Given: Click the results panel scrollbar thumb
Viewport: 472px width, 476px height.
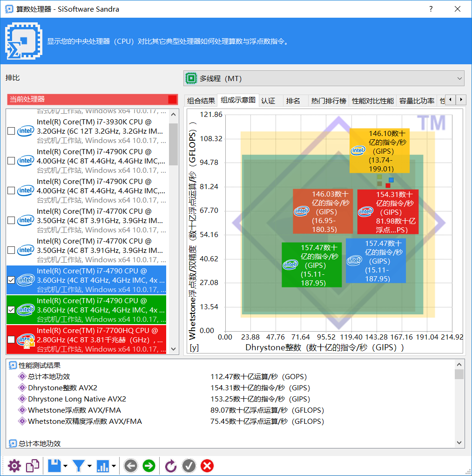Looking at the screenshot, I should tap(459, 374).
